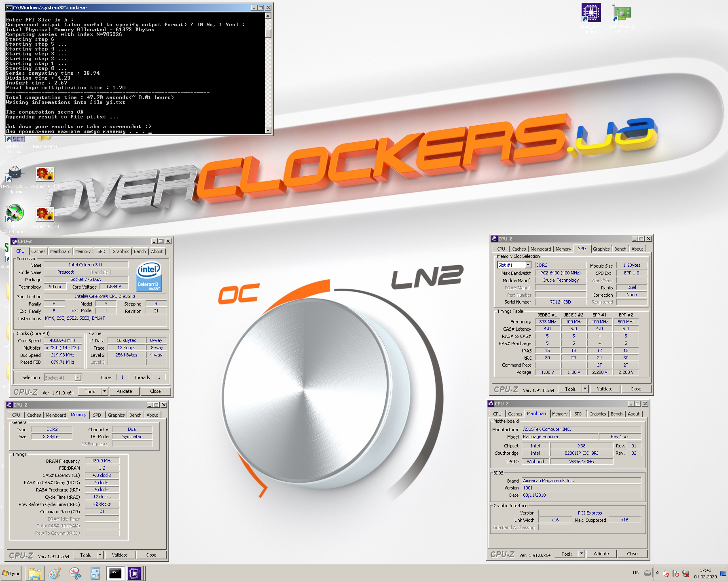Open the Slot #1 dropdown in SPD window

click(x=528, y=265)
